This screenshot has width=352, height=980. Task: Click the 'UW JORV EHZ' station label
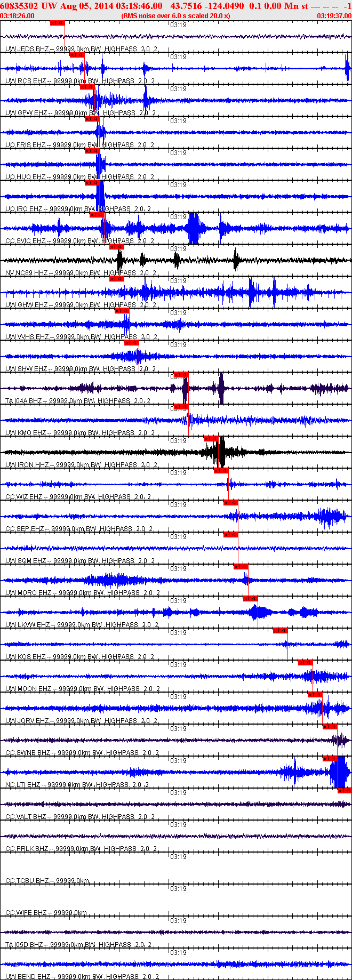27,721
